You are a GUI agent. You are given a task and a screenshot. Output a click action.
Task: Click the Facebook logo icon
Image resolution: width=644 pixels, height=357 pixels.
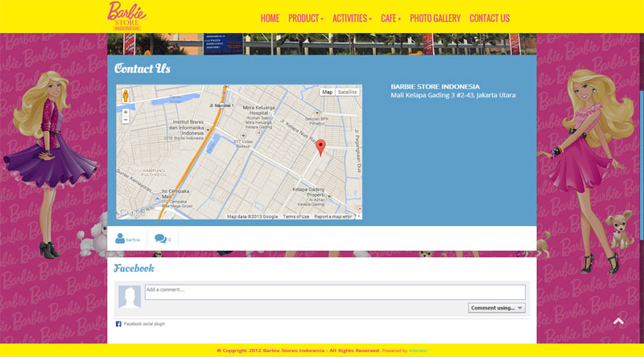pyautogui.click(x=118, y=324)
